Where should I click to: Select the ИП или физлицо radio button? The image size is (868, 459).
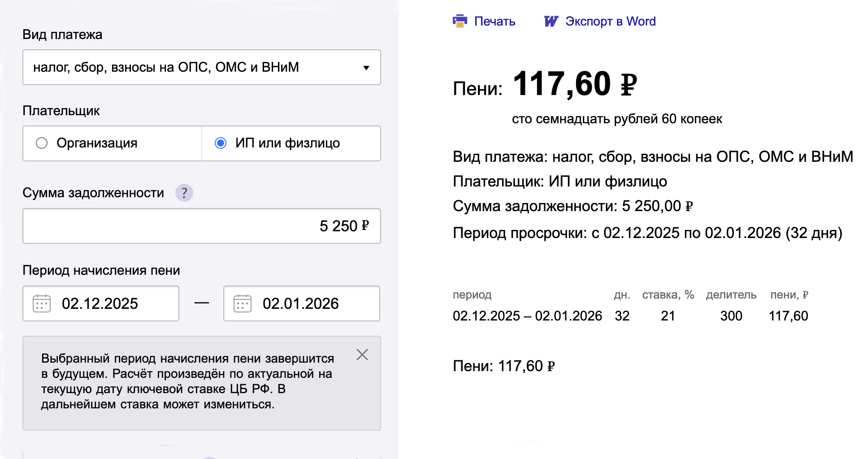221,143
